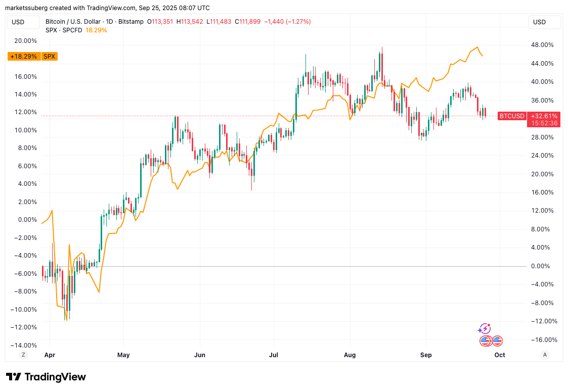The image size is (568, 392).
Task: Click the 15:52:36 countdown label
Action: click(544, 123)
